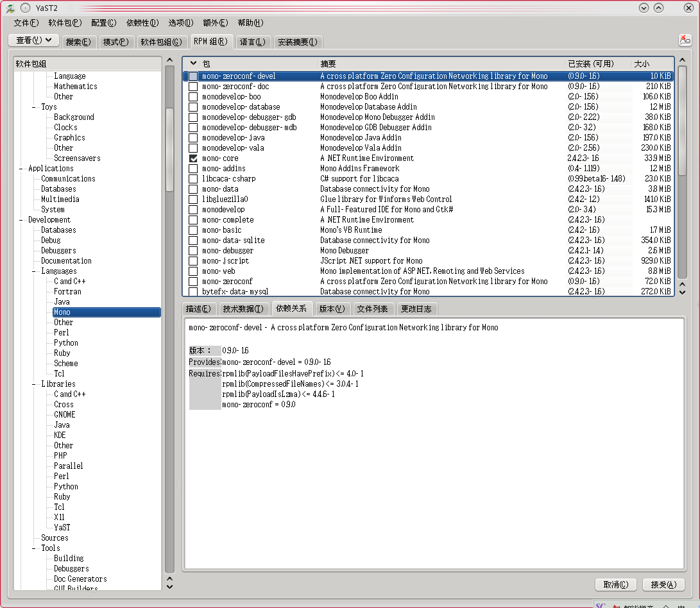Check the mono-addins package box

(x=193, y=169)
